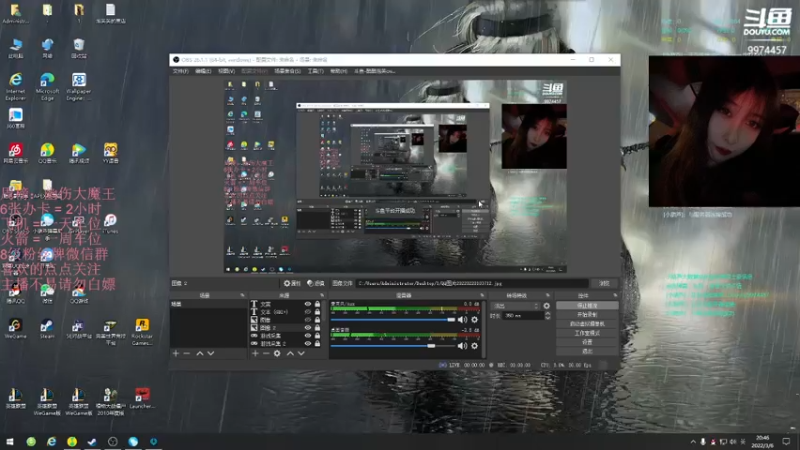Click the 浏览 button next to the image file path
The height and width of the screenshot is (450, 800).
pos(604,283)
